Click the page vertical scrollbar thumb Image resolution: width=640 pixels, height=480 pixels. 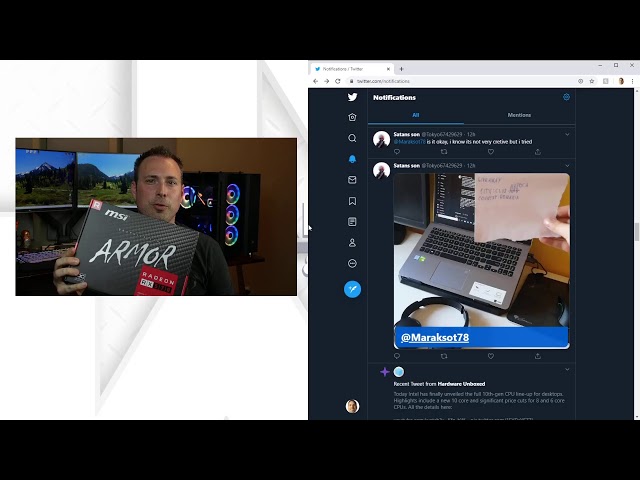click(637, 232)
